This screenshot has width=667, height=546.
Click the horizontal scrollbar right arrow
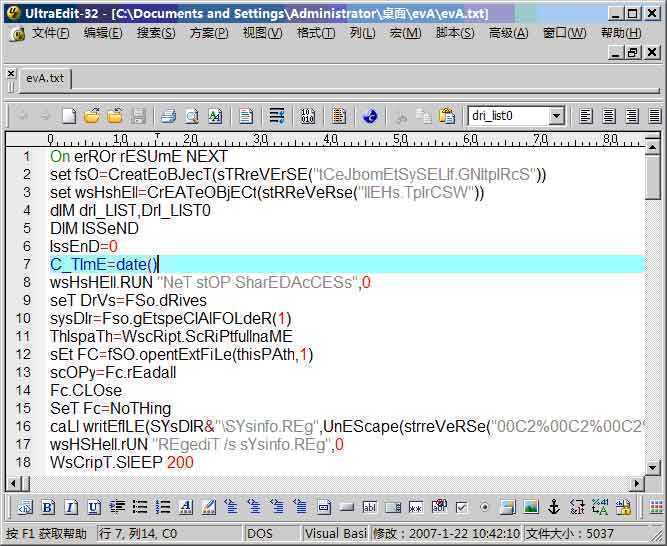click(637, 483)
